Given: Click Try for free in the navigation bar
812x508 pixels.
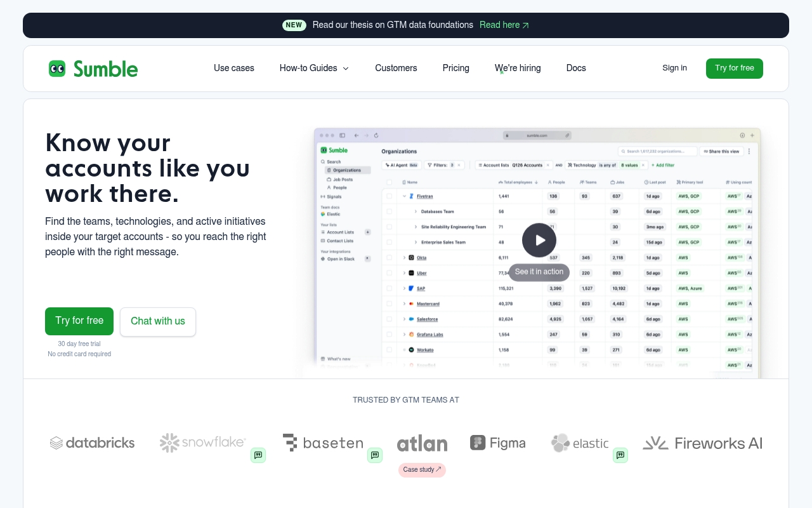Looking at the screenshot, I should [735, 69].
